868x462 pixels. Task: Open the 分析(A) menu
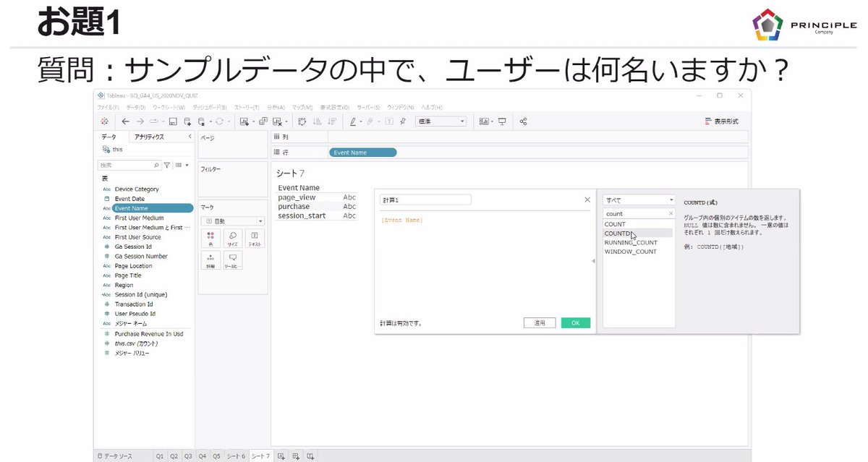point(276,107)
